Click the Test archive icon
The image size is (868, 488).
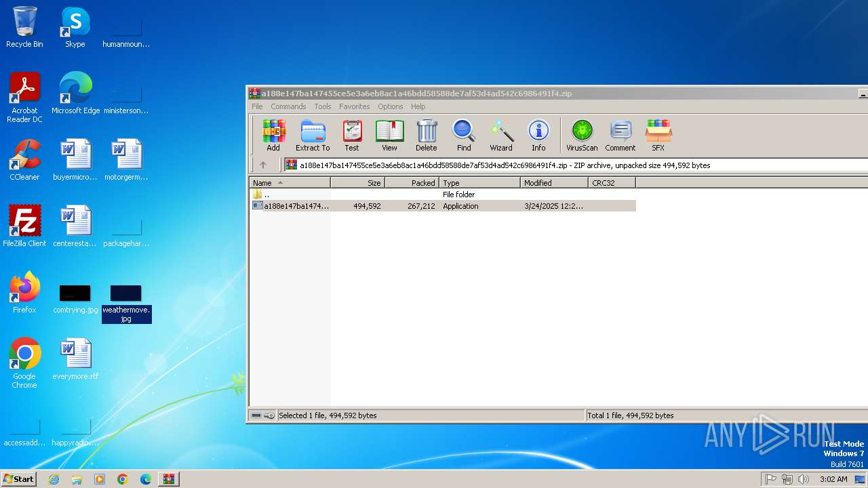click(x=351, y=135)
